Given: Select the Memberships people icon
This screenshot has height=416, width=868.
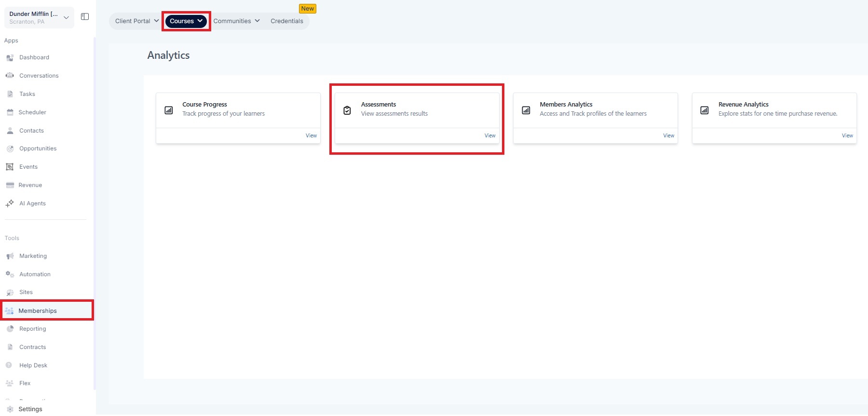Looking at the screenshot, I should pos(9,311).
